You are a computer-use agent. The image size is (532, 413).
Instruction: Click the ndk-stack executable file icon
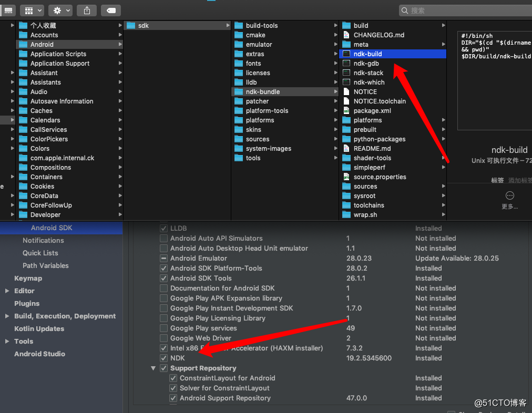346,73
